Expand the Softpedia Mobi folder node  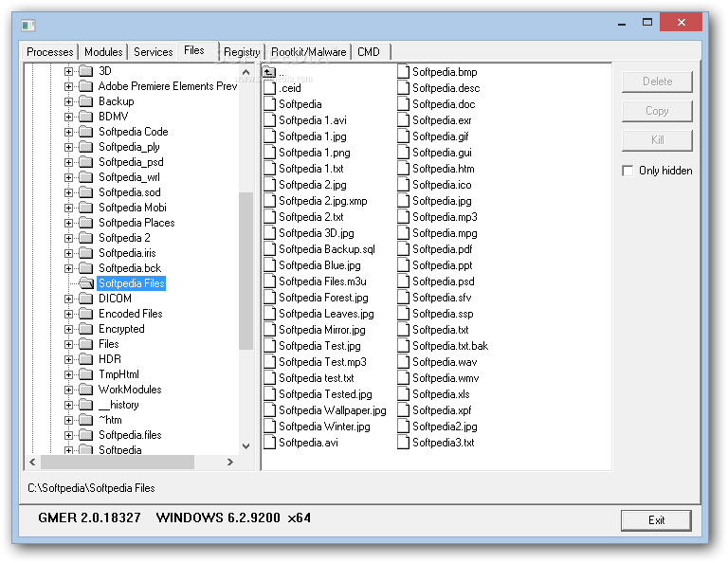click(x=68, y=208)
